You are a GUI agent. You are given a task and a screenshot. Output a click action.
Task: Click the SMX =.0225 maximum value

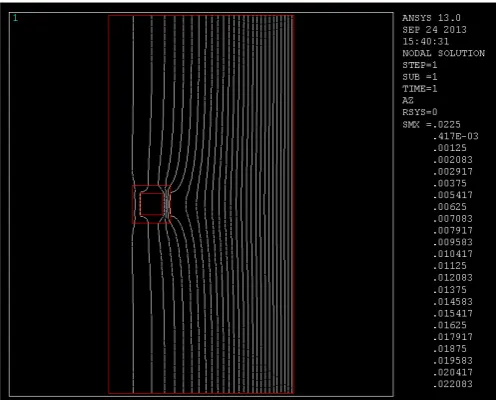pyautogui.click(x=431, y=125)
